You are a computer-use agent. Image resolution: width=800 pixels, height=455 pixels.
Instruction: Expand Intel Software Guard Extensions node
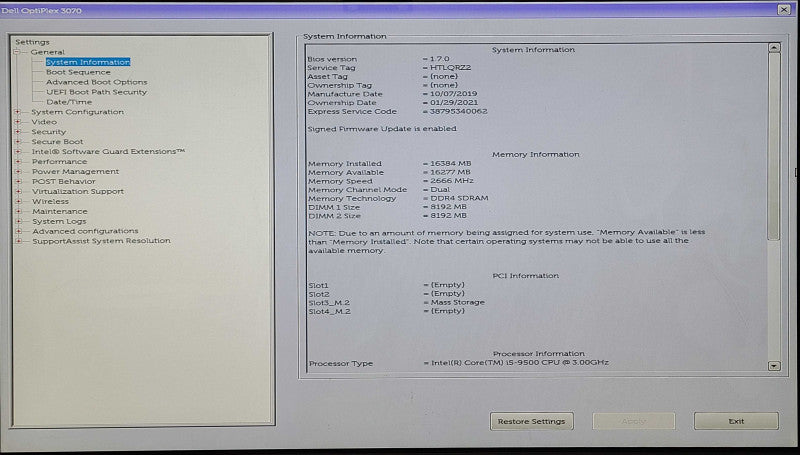pos(18,151)
